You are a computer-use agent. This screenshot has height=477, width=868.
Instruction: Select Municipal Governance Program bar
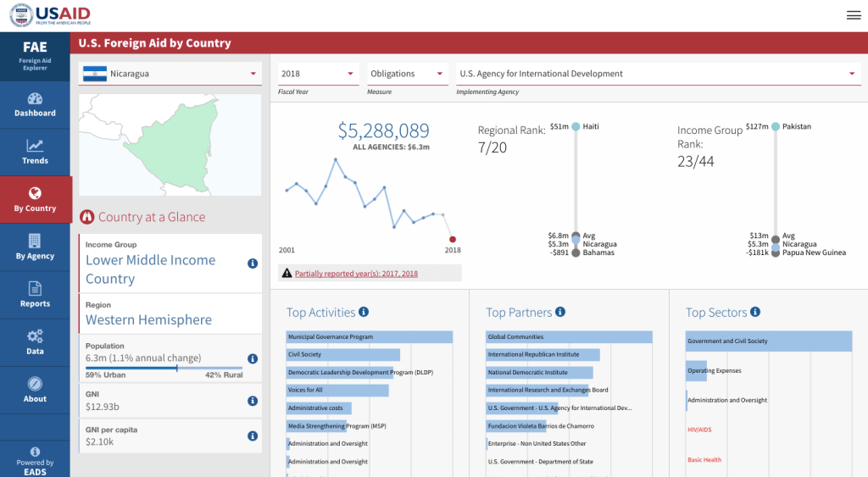click(x=370, y=336)
